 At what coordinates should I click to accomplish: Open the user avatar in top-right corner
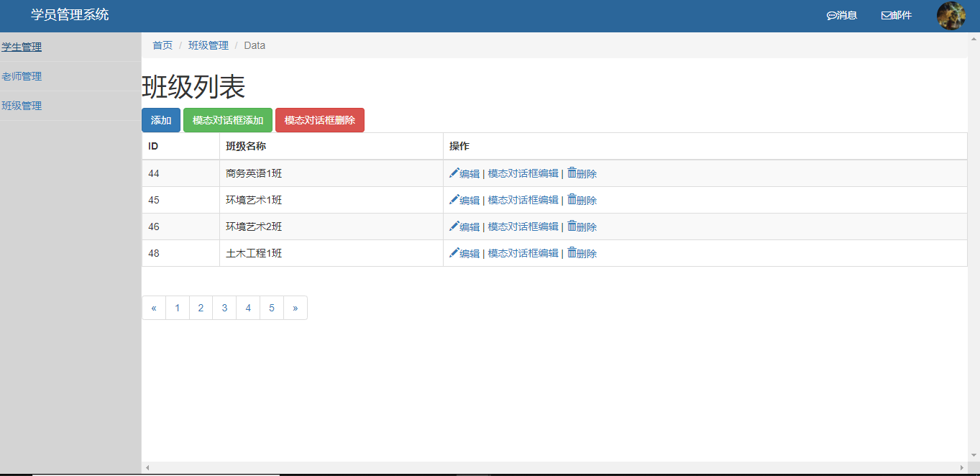[951, 16]
